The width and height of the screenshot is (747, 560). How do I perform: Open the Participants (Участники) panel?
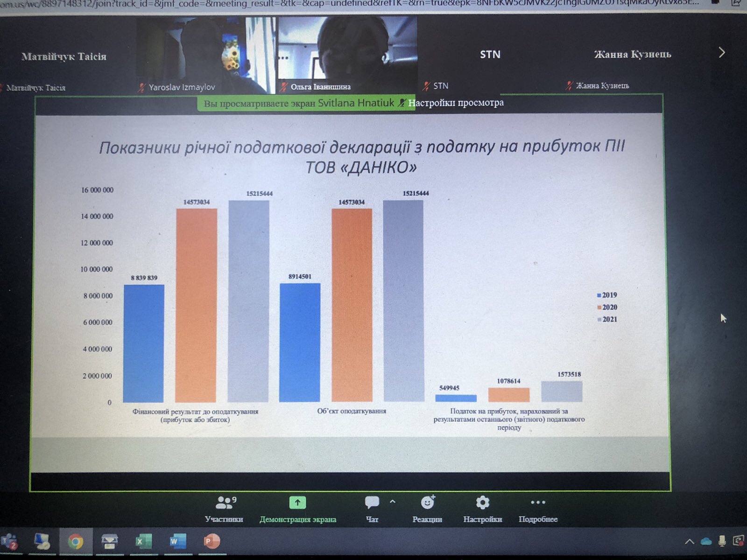tap(225, 509)
